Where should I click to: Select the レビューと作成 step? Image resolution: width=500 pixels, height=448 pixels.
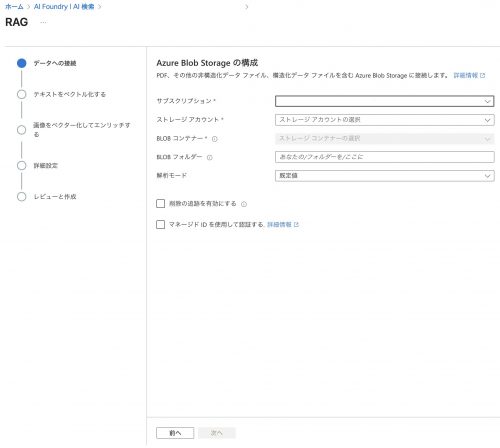(55, 197)
